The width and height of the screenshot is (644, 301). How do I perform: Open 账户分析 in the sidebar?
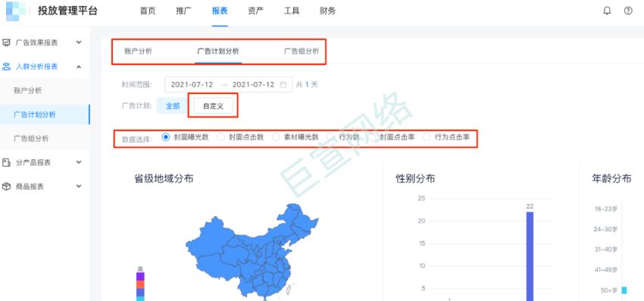pos(27,90)
